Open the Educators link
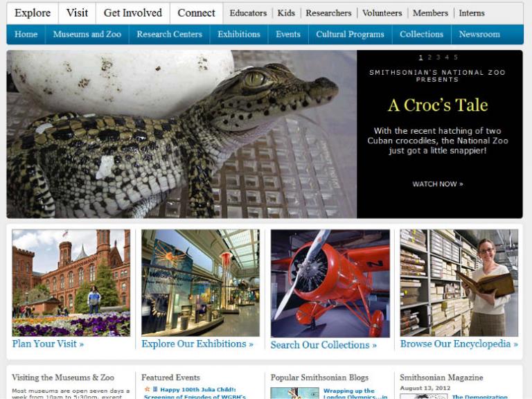Image resolution: width=532 pixels, height=399 pixels. point(248,13)
